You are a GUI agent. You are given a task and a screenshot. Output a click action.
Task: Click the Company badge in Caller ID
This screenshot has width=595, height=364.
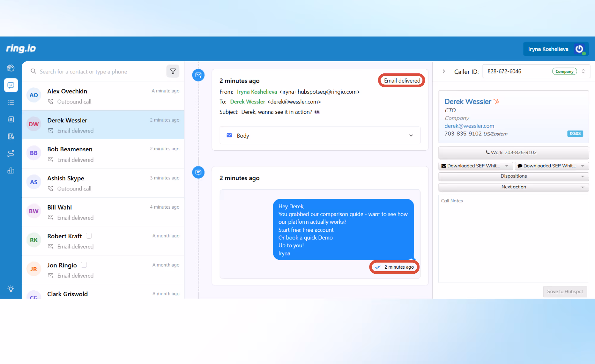pos(564,71)
